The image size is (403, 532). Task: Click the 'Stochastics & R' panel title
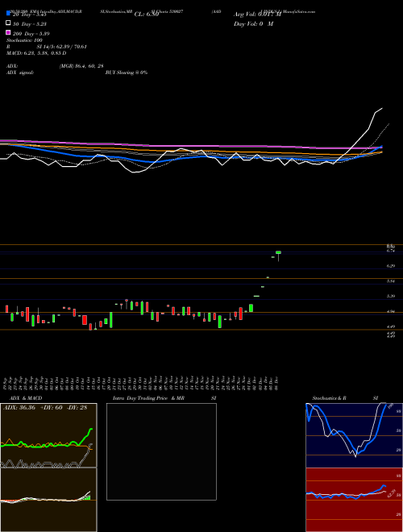(329, 398)
